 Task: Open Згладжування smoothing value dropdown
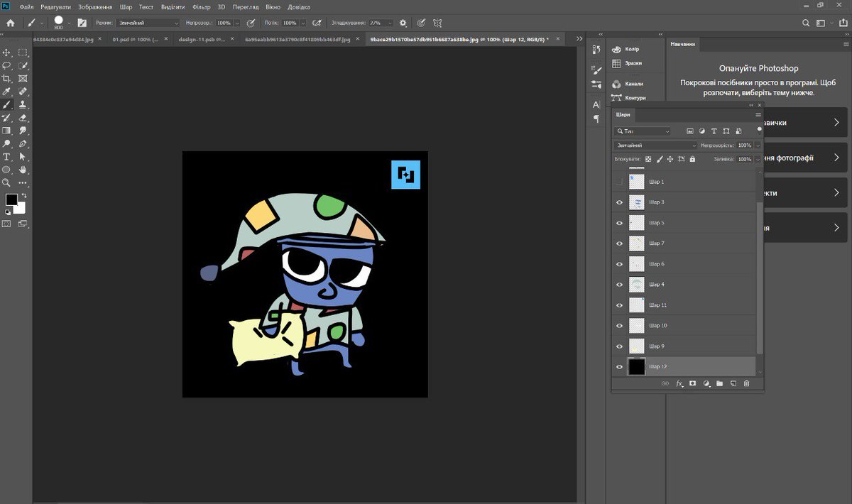(x=390, y=23)
